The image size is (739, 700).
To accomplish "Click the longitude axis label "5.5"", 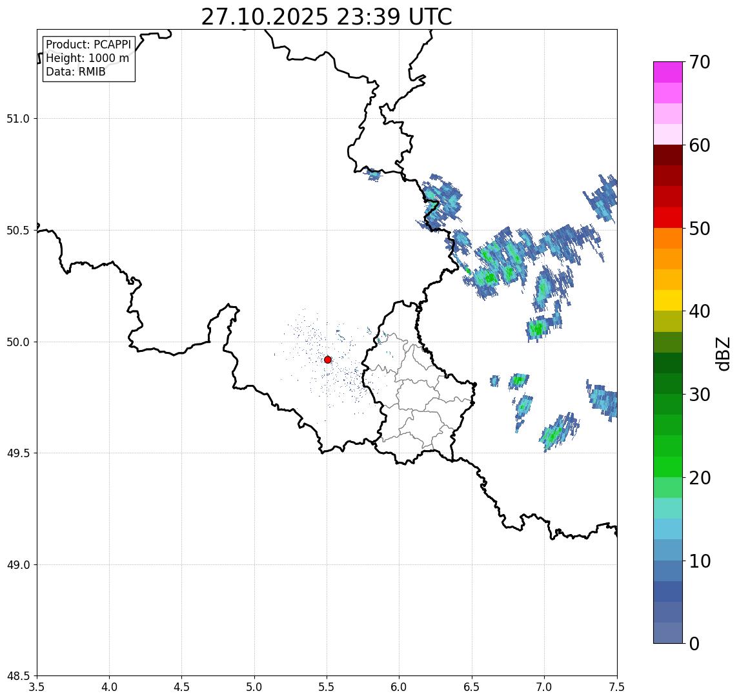I will pos(327,687).
